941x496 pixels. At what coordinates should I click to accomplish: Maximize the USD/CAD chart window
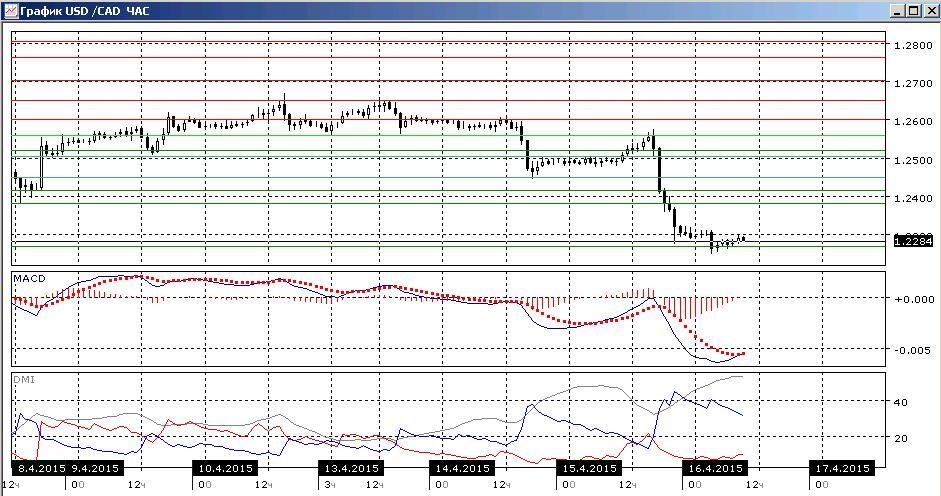913,11
